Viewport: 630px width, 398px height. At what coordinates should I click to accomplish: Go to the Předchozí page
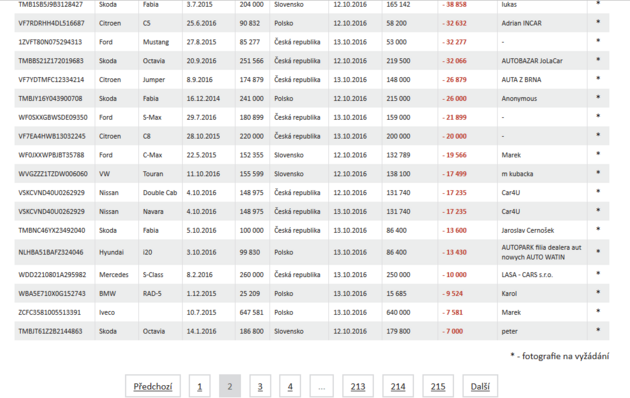(153, 386)
